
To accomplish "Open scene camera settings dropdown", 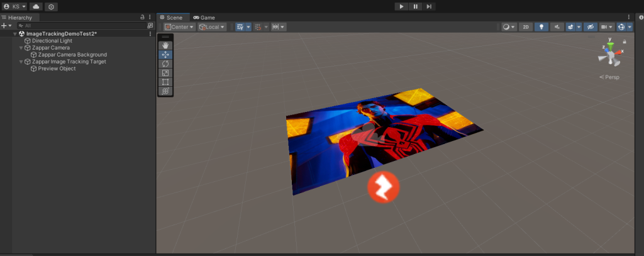I will (x=607, y=26).
